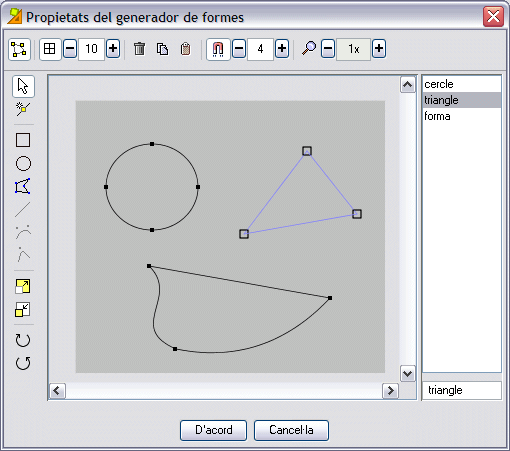Decrease the magnet radius value
This screenshot has width=510, height=451.
(239, 49)
